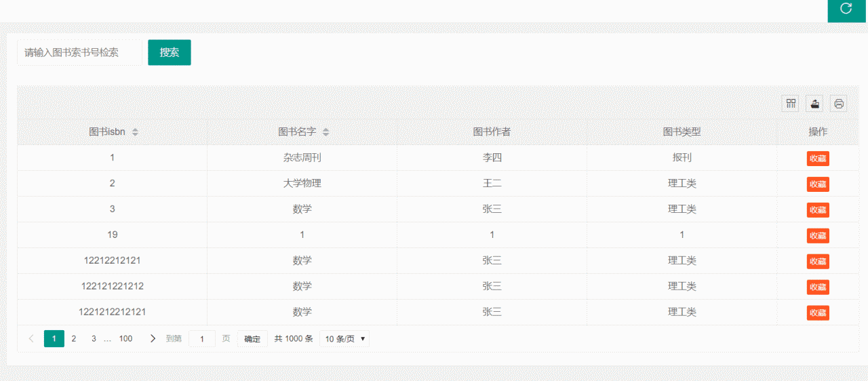Click 收藏 for isbn 1221212212121 row
The image size is (868, 381).
pos(818,313)
